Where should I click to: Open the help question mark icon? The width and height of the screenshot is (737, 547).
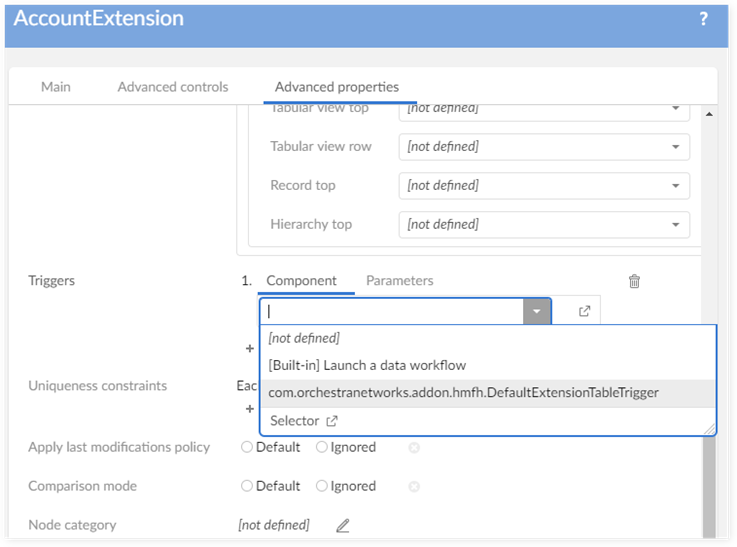703,19
